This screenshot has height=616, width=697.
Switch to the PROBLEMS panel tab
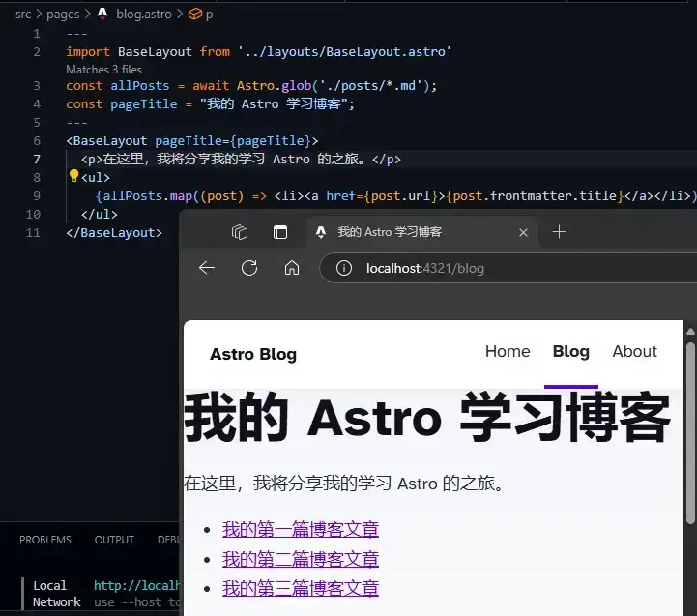(44, 540)
